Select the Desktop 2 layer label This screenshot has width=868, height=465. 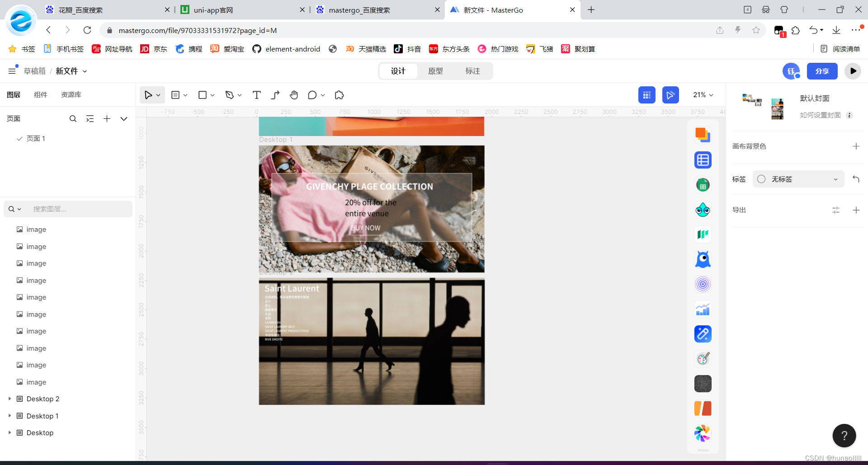[x=43, y=399]
